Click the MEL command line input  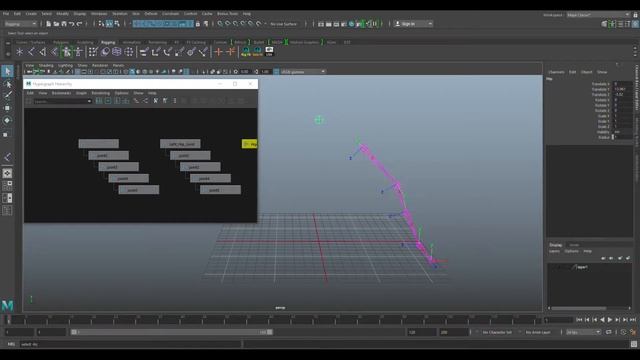coord(131,344)
